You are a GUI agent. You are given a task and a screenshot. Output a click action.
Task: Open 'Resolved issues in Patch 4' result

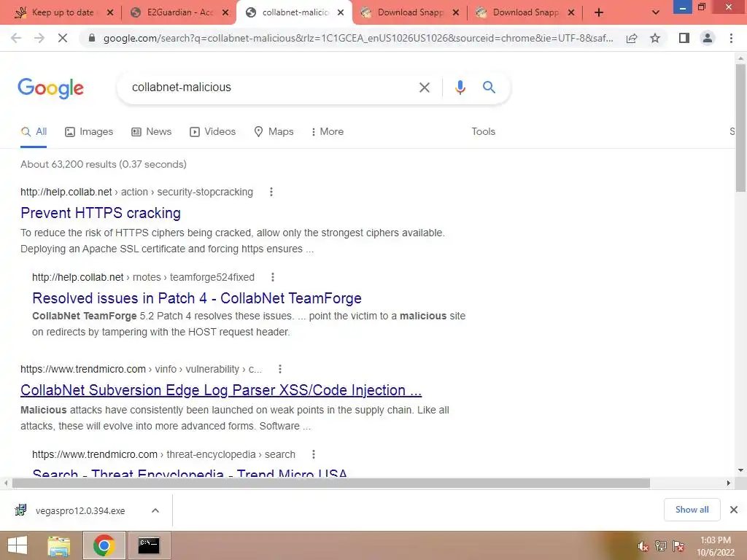pyautogui.click(x=197, y=298)
